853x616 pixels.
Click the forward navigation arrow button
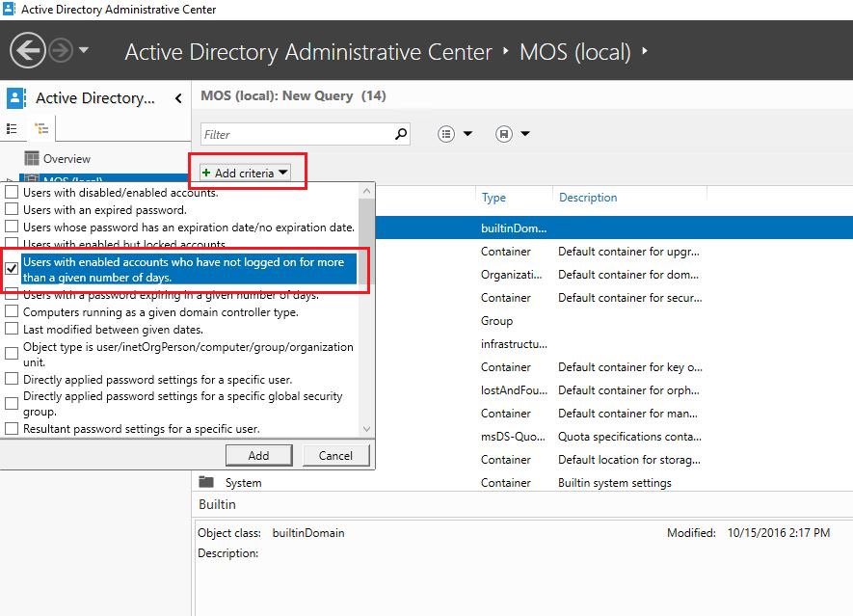[61, 50]
